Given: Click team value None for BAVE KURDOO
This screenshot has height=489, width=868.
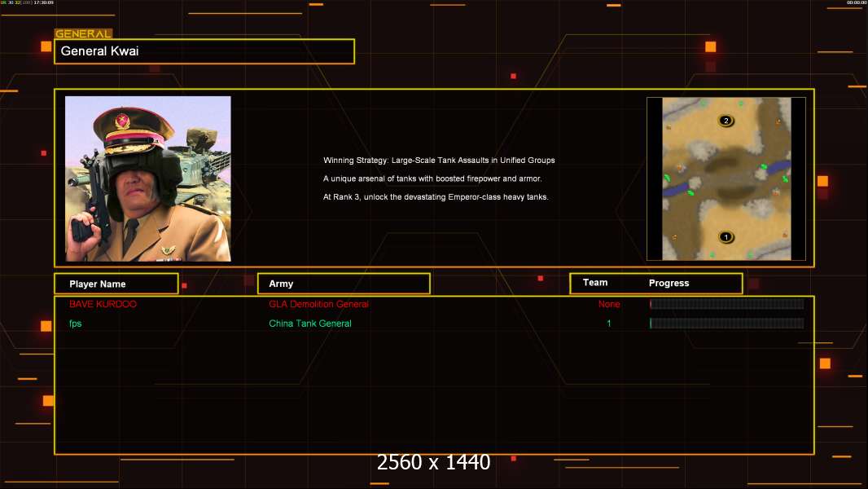Looking at the screenshot, I should pyautogui.click(x=609, y=304).
